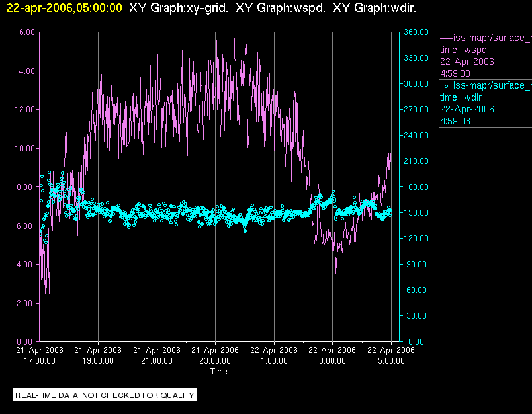Click the 22-Apr-2006 5:00:00 time label

[391, 356]
